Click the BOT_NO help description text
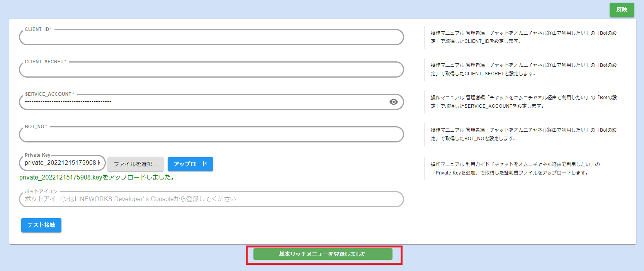Screen dimensions: 644x271 523,134
